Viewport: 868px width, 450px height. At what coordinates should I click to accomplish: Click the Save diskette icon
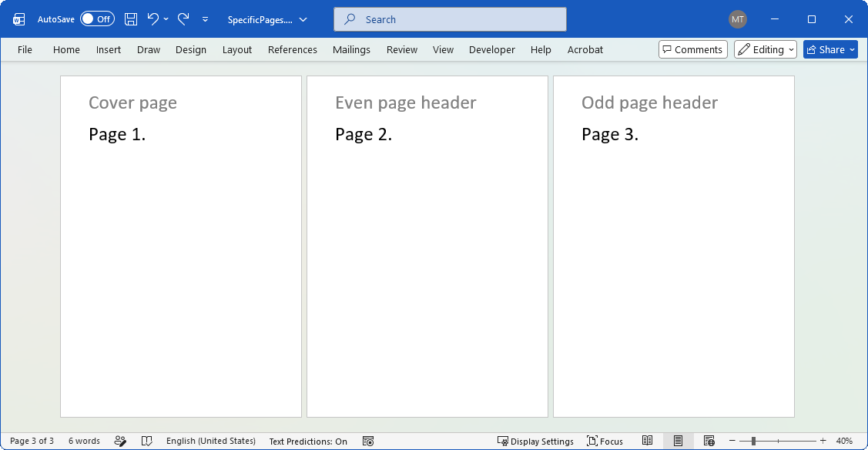click(131, 19)
